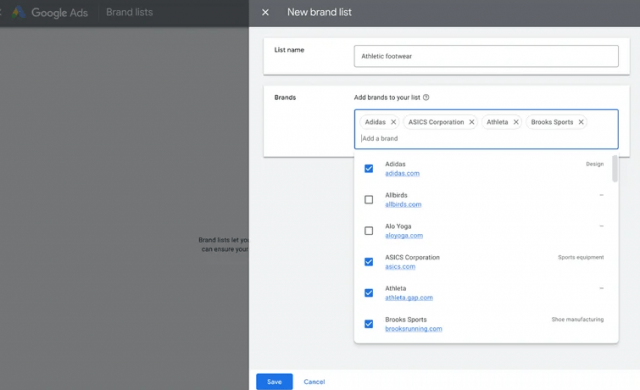The image size is (640, 390).
Task: Select the Alo Yoga brand name text
Action: pos(398,226)
